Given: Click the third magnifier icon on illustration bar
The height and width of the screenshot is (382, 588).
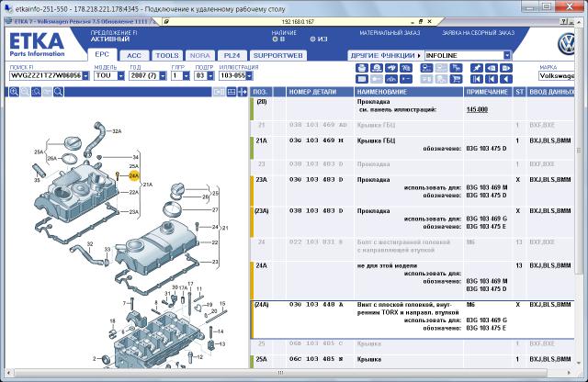Looking at the screenshot, I should click(x=36, y=92).
